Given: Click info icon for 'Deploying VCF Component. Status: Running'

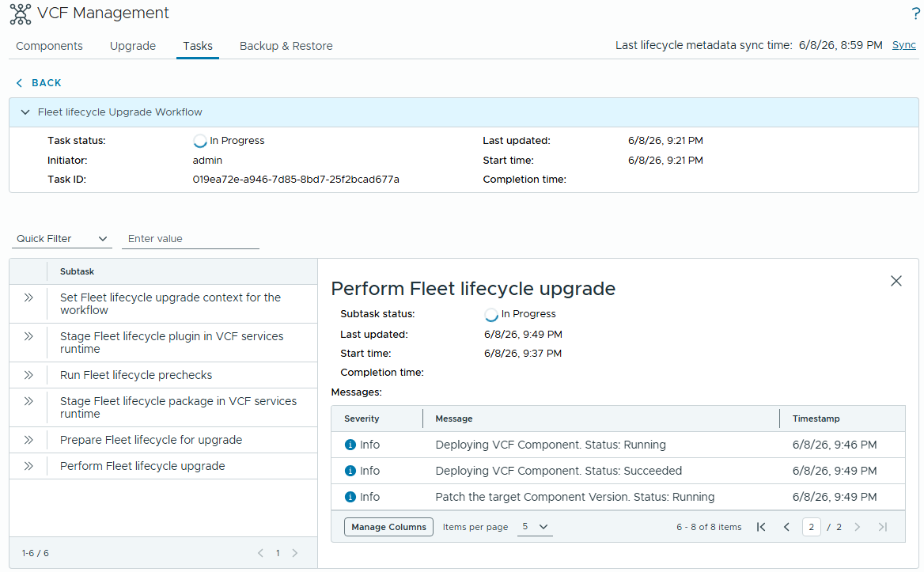Looking at the screenshot, I should coord(350,445).
